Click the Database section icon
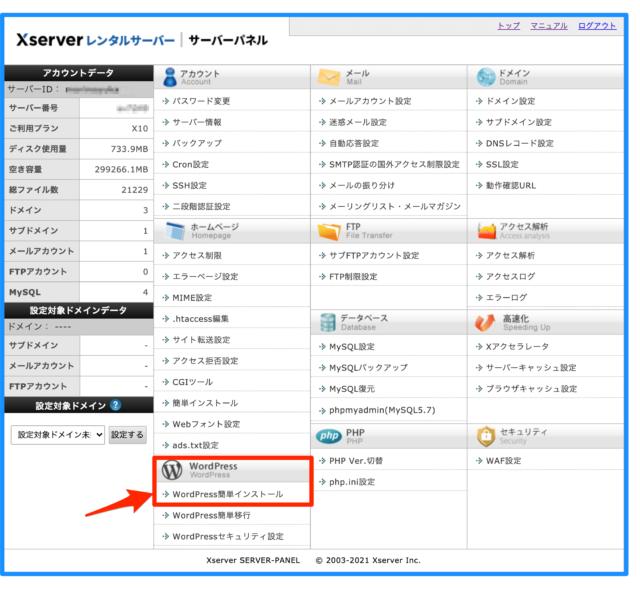The image size is (640, 589). (329, 321)
